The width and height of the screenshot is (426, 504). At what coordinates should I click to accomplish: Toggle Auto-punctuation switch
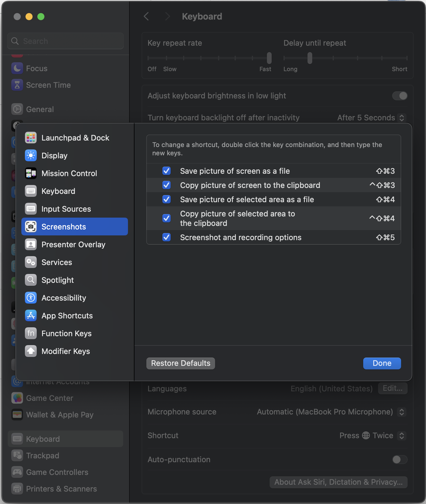pyautogui.click(x=400, y=460)
